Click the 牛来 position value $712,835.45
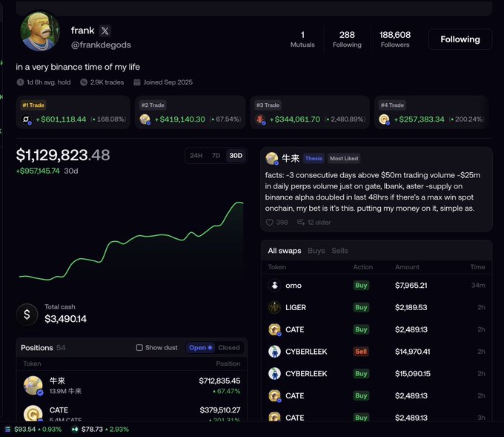The width and height of the screenshot is (504, 437). (219, 381)
